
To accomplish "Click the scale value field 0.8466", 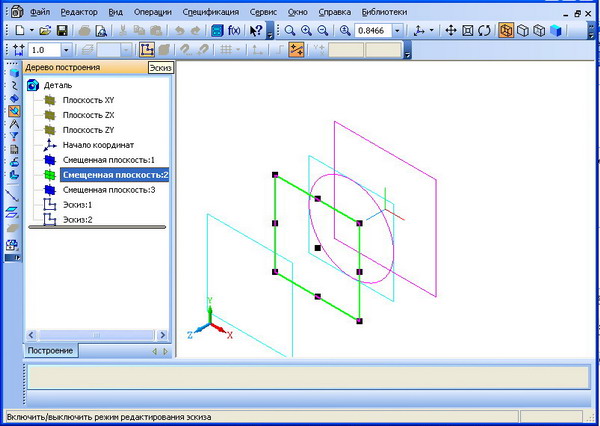I will (x=373, y=30).
